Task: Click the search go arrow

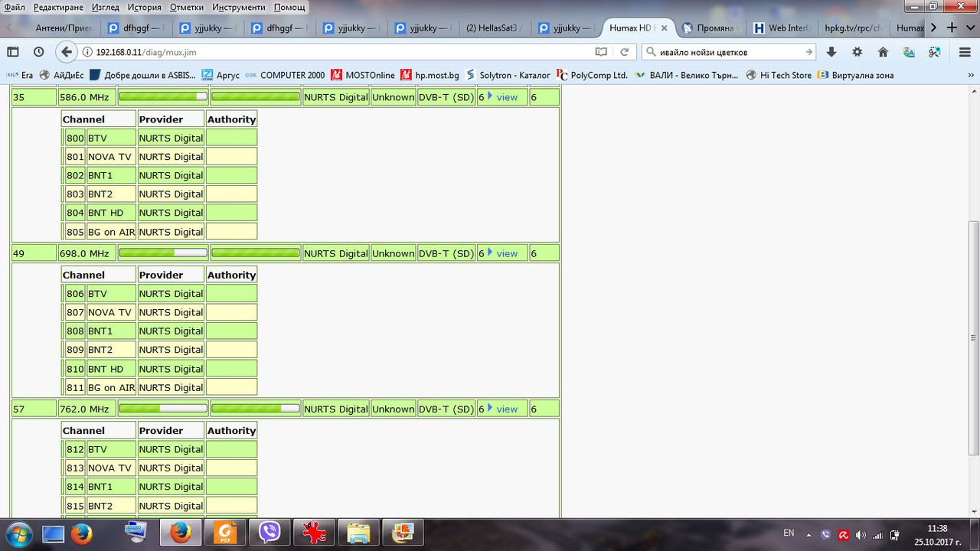Action: pos(808,52)
